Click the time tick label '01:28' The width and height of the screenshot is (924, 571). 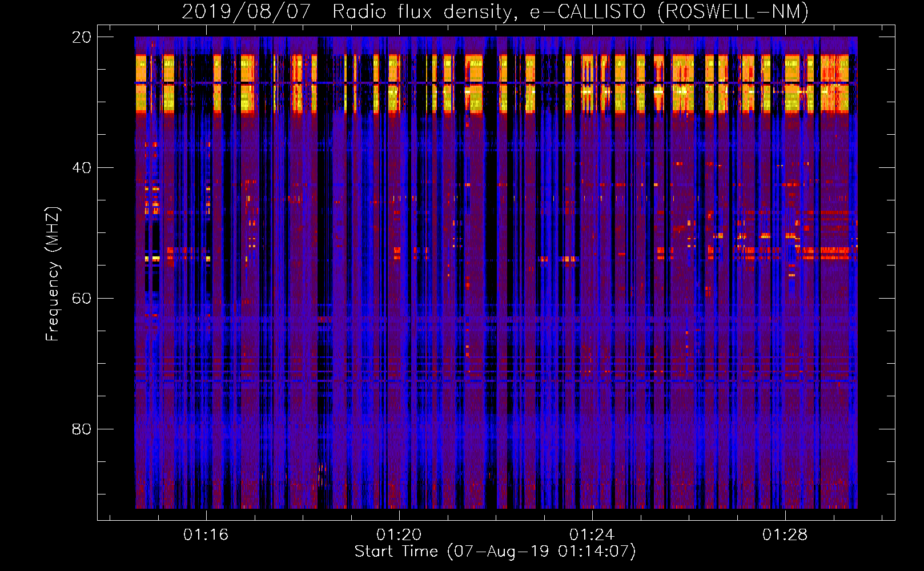point(785,534)
